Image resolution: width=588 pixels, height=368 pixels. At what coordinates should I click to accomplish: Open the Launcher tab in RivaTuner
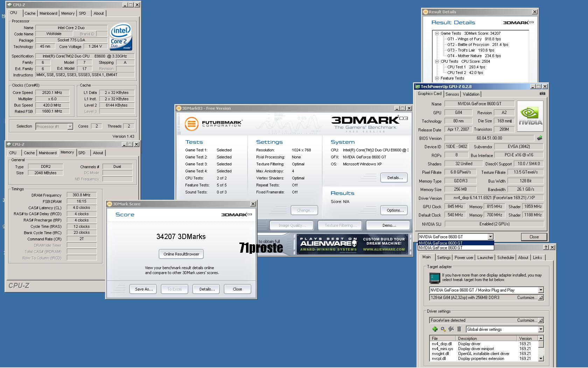click(x=485, y=258)
